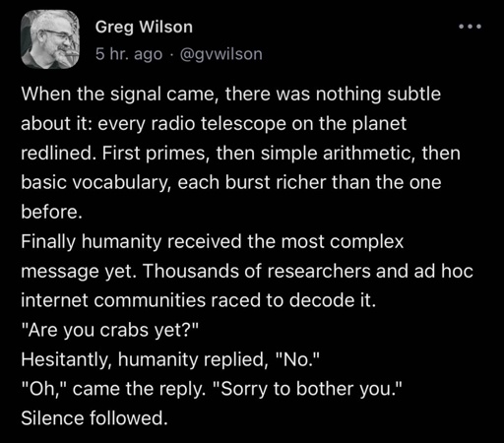The height and width of the screenshot is (443, 504).
Task: Open the '5 hr. ago' timestamp permalink
Action: tap(129, 54)
